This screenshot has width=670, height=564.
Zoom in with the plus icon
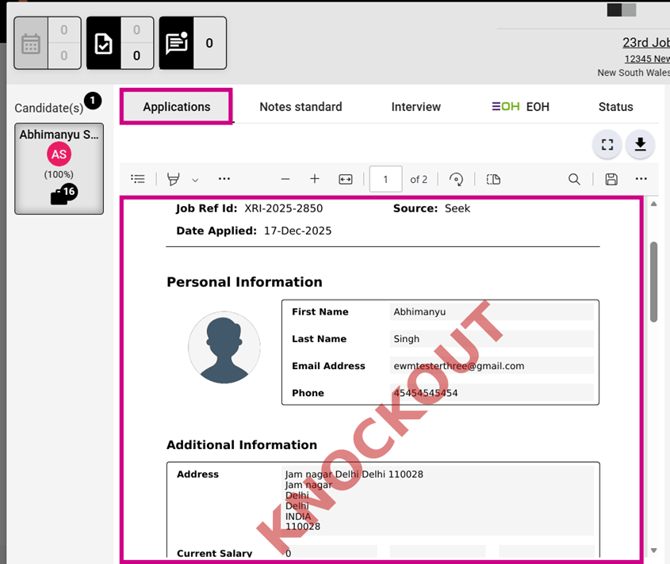tap(315, 179)
